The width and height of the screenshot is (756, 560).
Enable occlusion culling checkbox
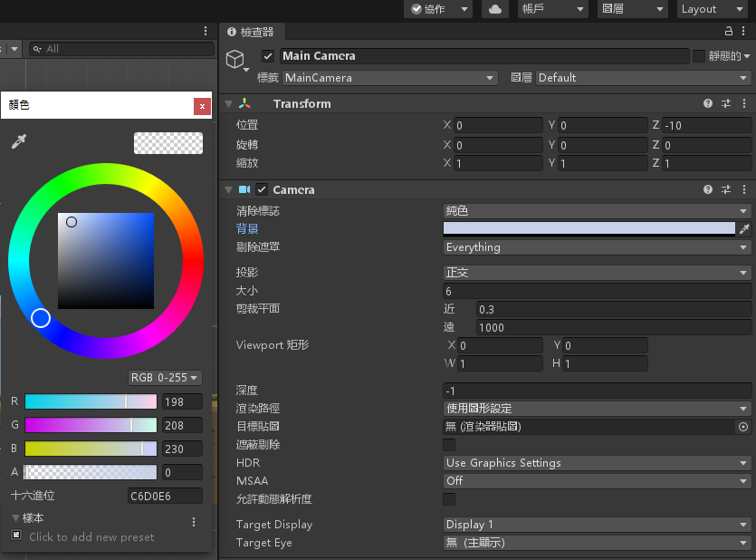[x=449, y=445]
